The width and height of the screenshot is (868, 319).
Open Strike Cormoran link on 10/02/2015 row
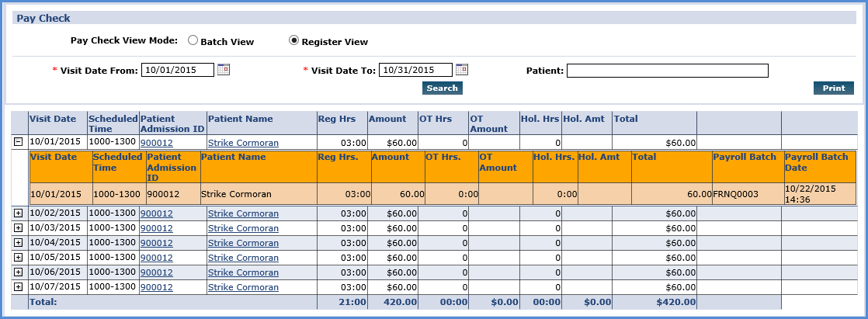tap(243, 213)
